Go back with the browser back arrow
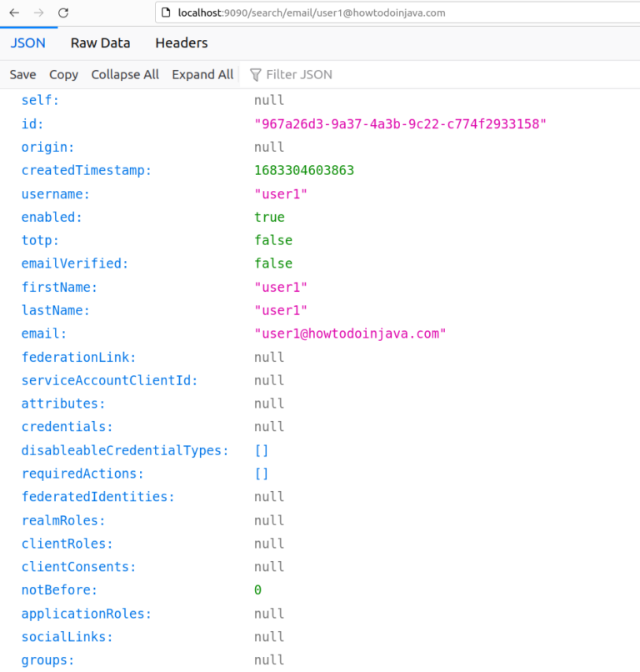 pyautogui.click(x=14, y=13)
